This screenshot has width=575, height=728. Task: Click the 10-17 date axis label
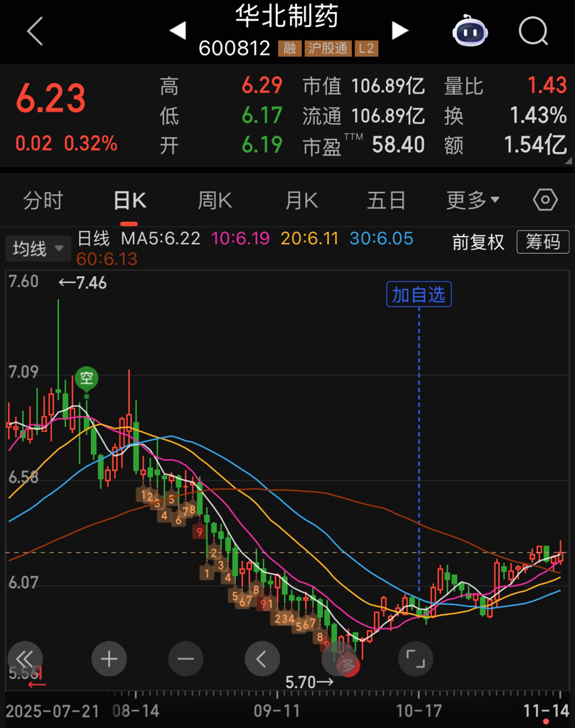pyautogui.click(x=419, y=711)
